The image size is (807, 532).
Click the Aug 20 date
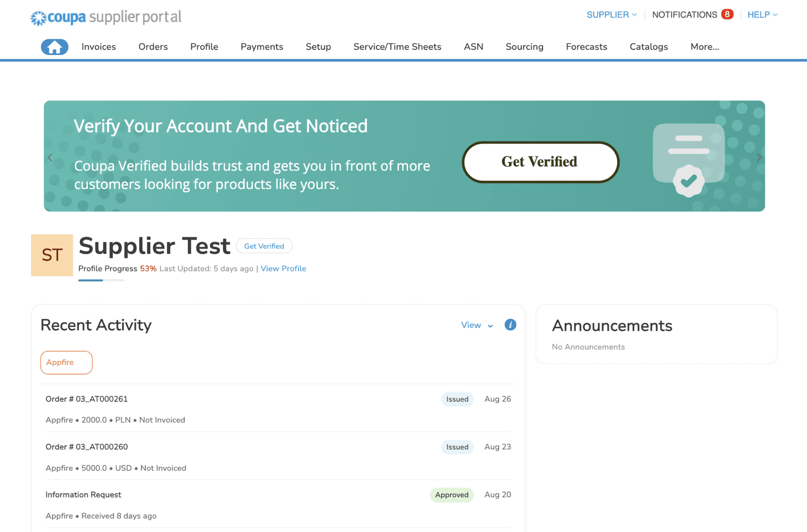tap(497, 495)
